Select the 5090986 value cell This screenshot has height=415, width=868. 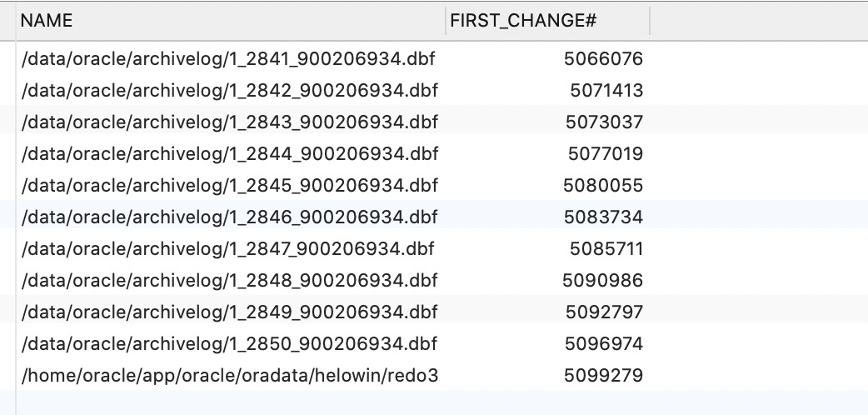coord(602,281)
